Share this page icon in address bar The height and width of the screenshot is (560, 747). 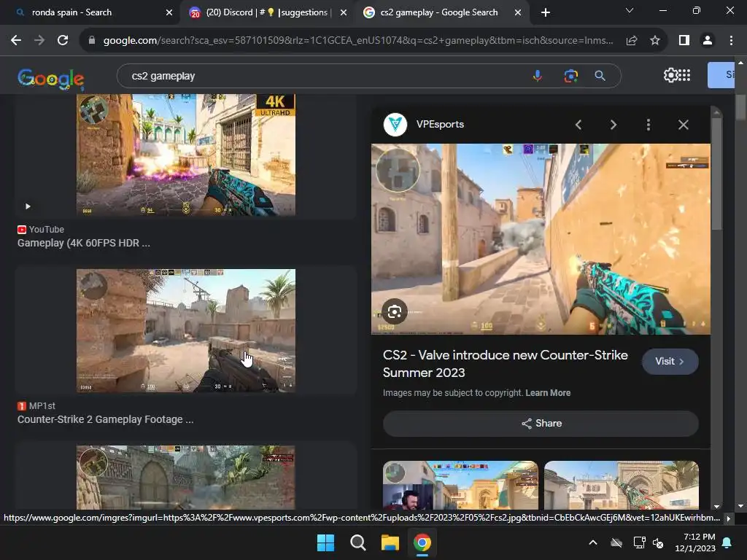coord(632,41)
